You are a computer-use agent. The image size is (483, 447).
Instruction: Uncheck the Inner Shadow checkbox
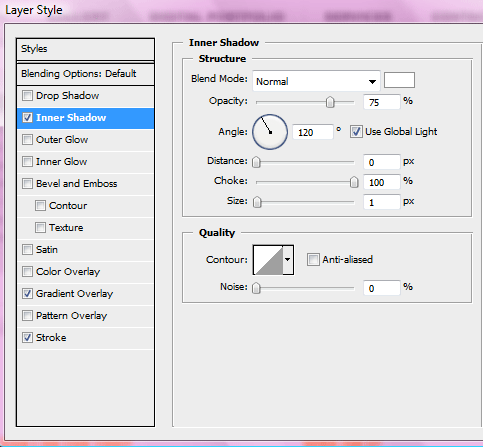[27, 118]
